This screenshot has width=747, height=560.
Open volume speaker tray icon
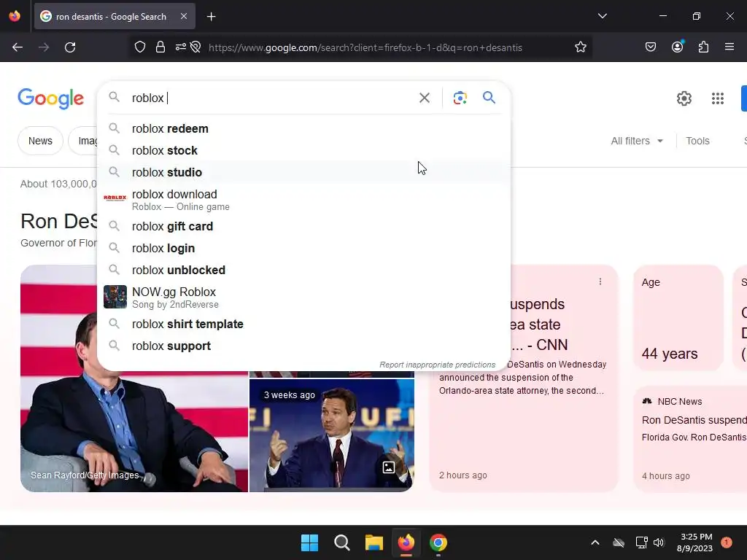[x=659, y=542]
